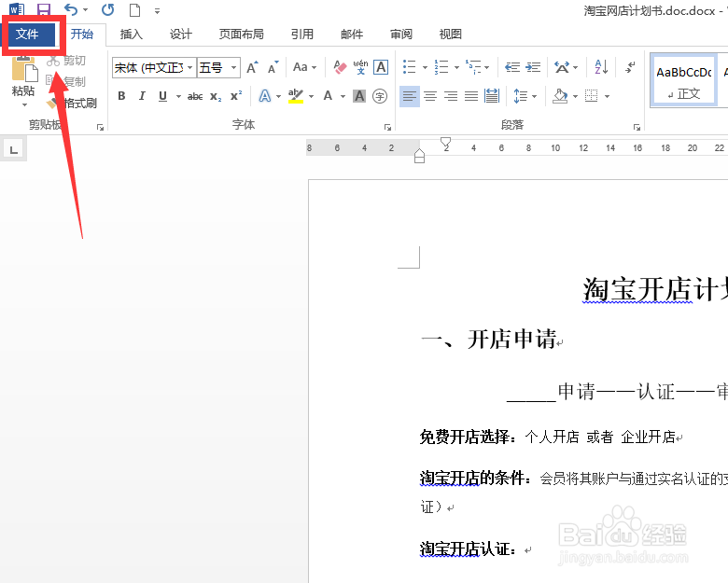The width and height of the screenshot is (728, 583).
Task: Decrease the font size
Action: tap(273, 68)
